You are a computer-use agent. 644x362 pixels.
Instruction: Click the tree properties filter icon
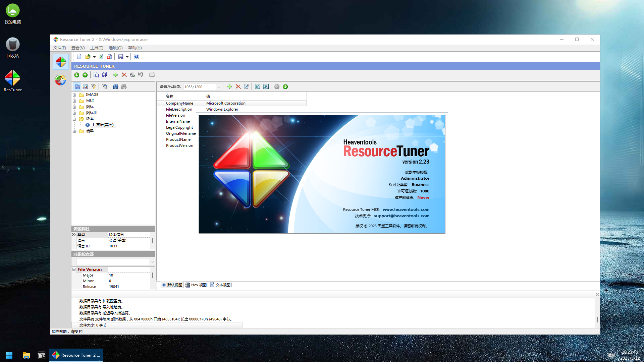pos(105,86)
